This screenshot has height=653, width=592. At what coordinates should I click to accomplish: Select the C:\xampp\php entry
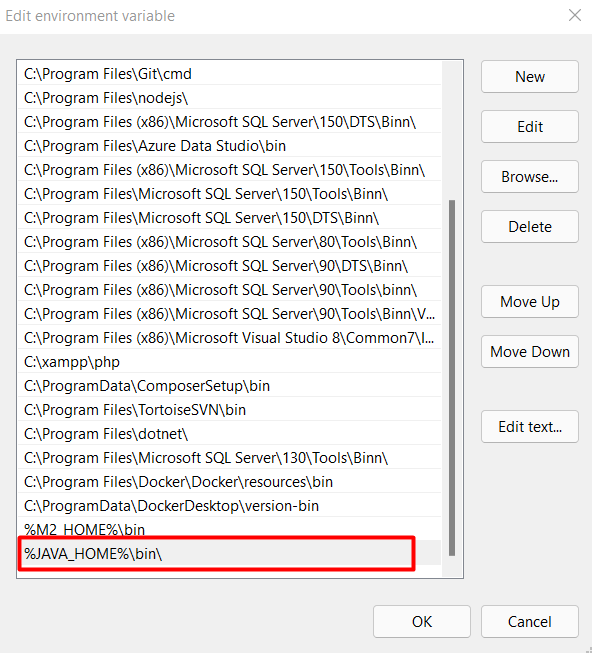click(x=229, y=361)
